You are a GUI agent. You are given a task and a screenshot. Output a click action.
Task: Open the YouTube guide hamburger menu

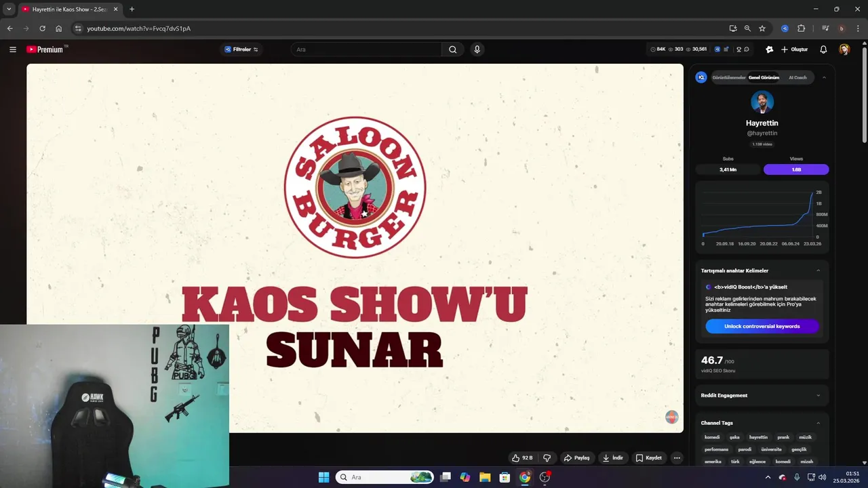[13, 49]
